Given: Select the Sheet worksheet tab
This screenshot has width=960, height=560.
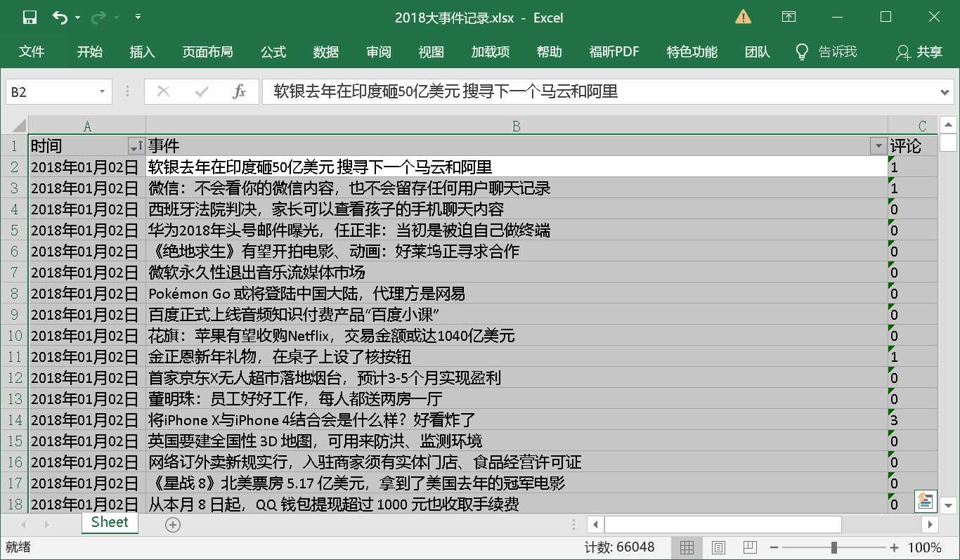Looking at the screenshot, I should point(110,522).
